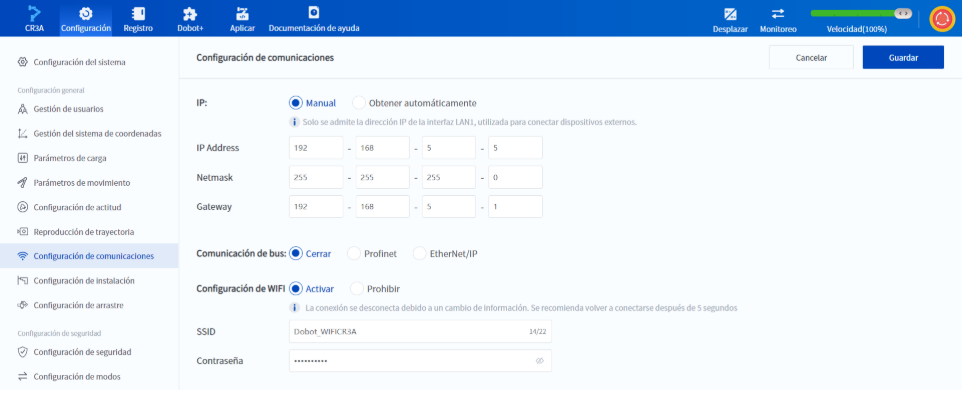Viewport: 962px width, 402px height.
Task: Click the SSID text field
Action: 420,331
